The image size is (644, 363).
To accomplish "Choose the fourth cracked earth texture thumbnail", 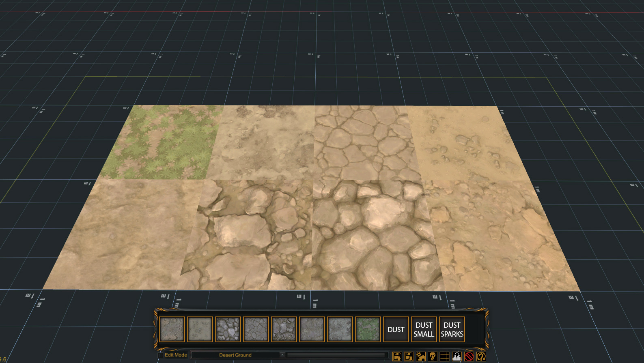I will 256,329.
